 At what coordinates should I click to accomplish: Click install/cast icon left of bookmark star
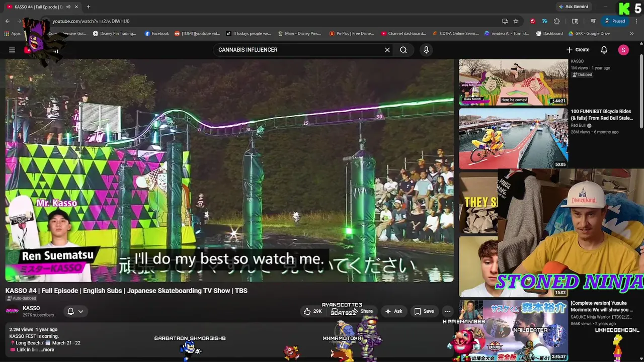click(x=505, y=21)
